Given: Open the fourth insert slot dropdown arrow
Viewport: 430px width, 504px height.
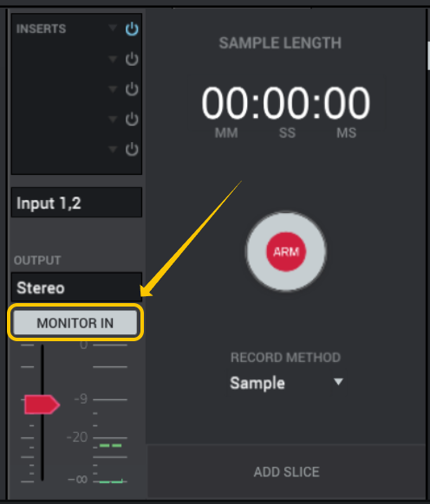Looking at the screenshot, I should (113, 119).
